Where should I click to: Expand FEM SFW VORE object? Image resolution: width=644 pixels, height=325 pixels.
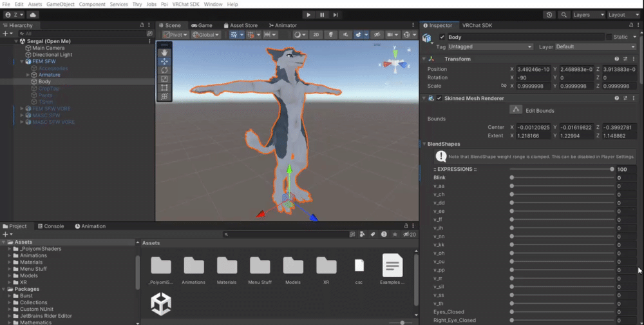pyautogui.click(x=22, y=108)
